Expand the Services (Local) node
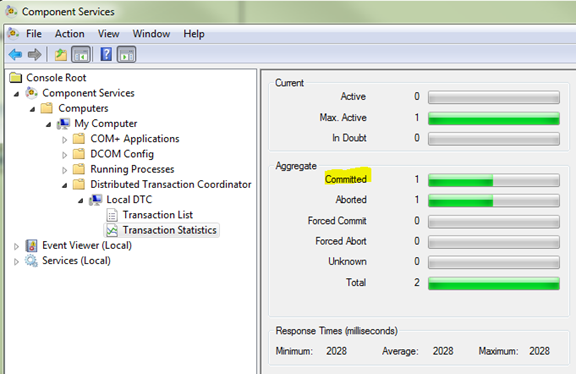The height and width of the screenshot is (374, 576). pyautogui.click(x=16, y=262)
